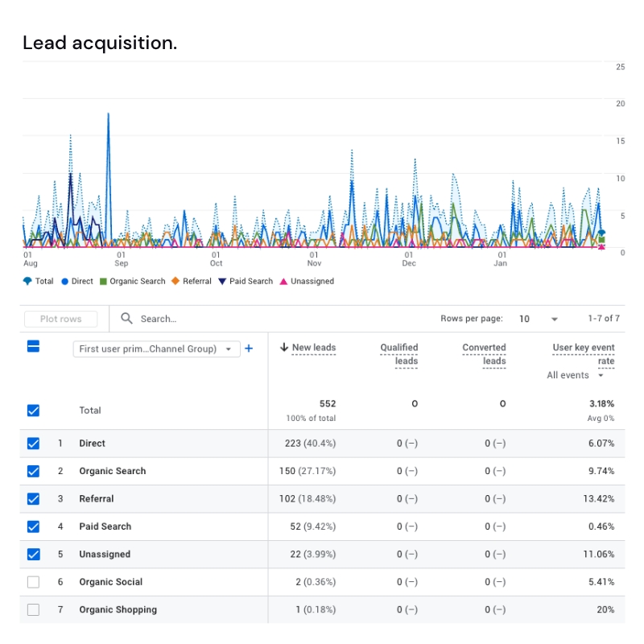Open the All events dropdown under key event rate
Image resolution: width=644 pixels, height=644 pixels.
point(576,375)
